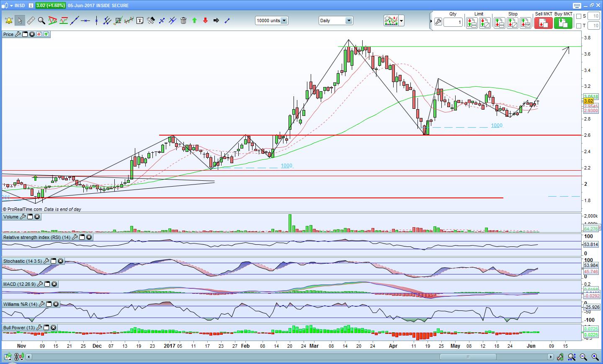Click the Qty input field
The width and height of the screenshot is (603, 364).
tap(453, 22)
